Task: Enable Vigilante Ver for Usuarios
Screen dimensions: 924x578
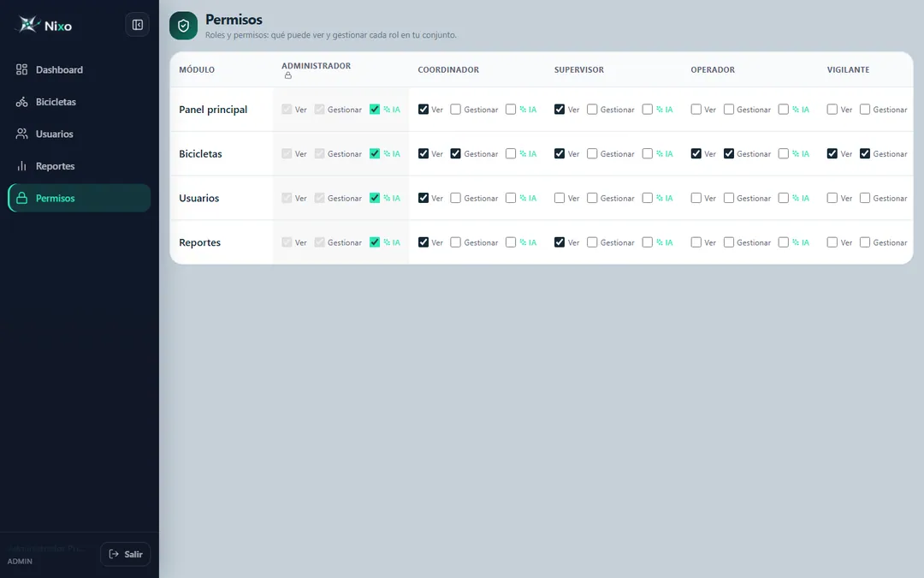Action: click(x=832, y=198)
